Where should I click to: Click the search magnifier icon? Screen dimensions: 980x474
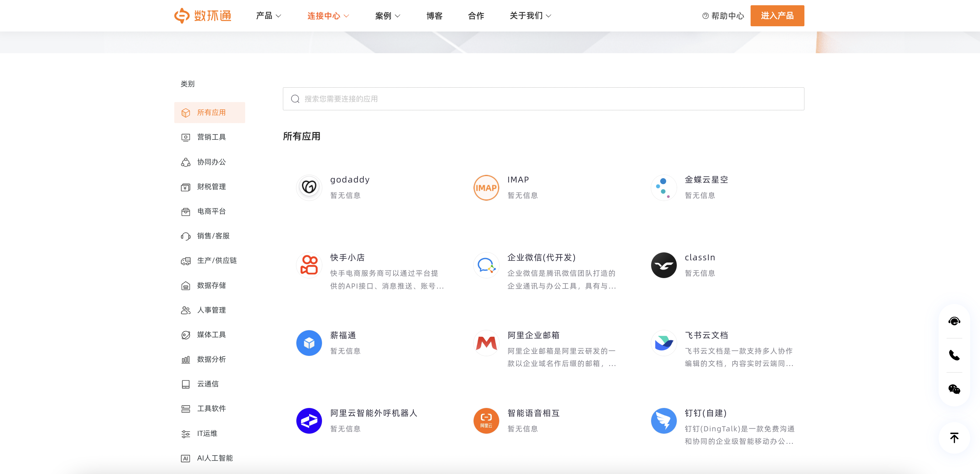295,99
